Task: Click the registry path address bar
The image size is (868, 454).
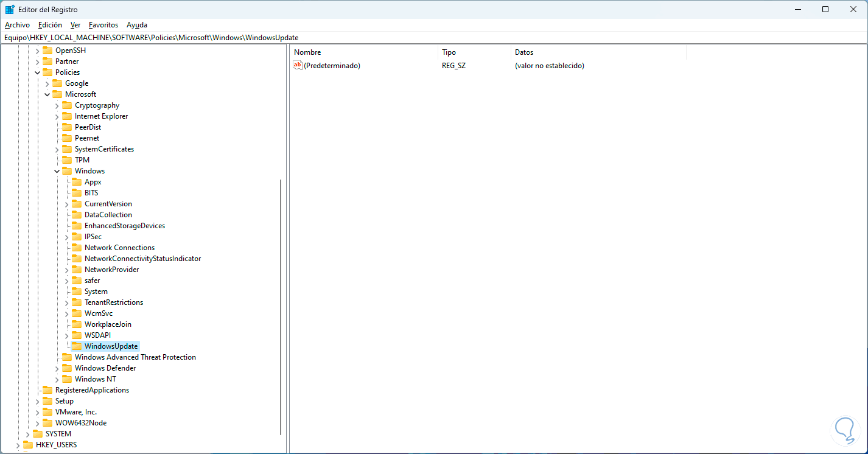Action: (x=434, y=38)
